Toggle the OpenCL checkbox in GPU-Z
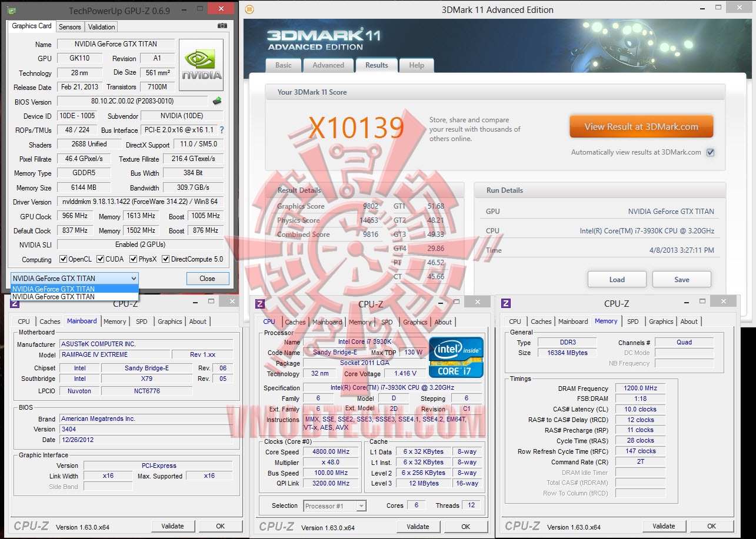The image size is (756, 539). click(64, 259)
